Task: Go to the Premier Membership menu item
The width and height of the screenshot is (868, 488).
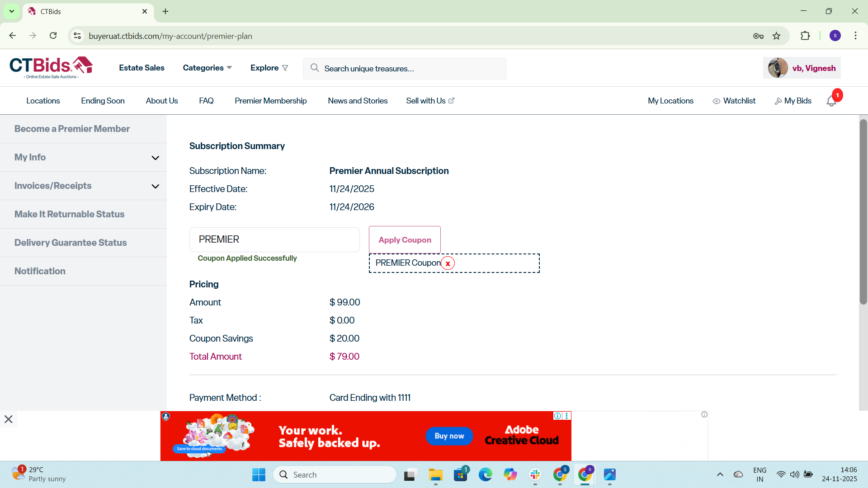Action: 270,101
